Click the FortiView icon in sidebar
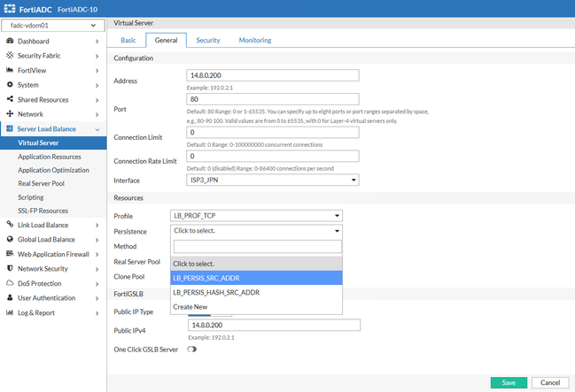The height and width of the screenshot is (392, 575). coord(10,70)
